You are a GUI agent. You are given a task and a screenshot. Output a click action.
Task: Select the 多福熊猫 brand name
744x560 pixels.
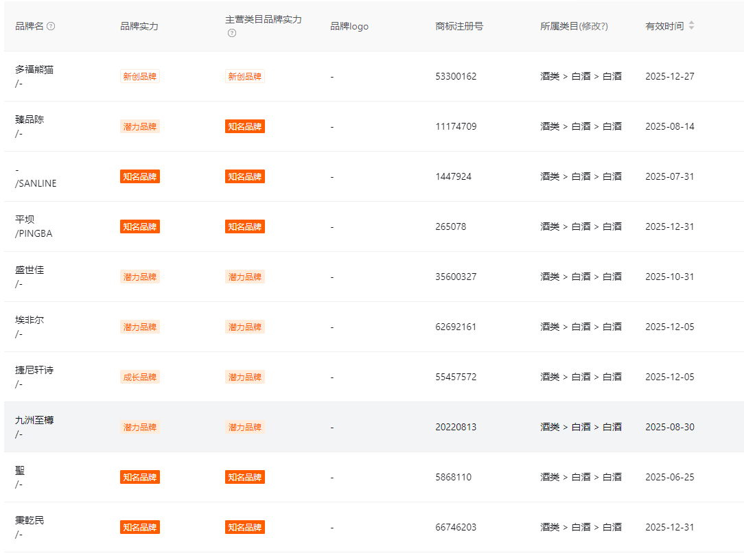pos(34,69)
